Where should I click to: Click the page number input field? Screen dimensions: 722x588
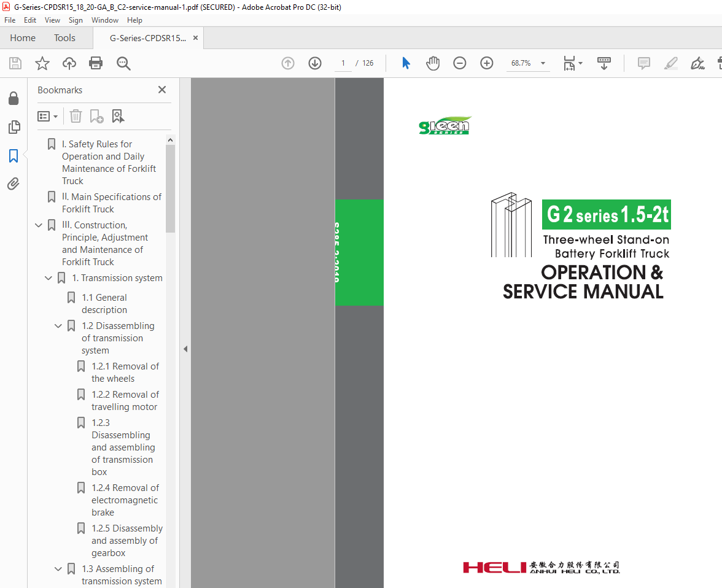coord(343,63)
